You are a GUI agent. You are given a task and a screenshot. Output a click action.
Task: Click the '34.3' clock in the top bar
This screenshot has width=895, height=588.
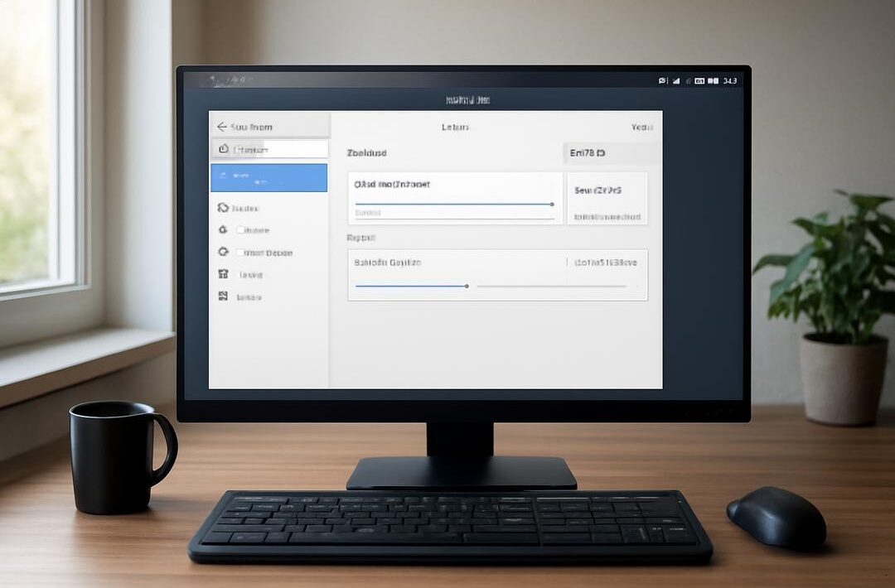tap(730, 81)
